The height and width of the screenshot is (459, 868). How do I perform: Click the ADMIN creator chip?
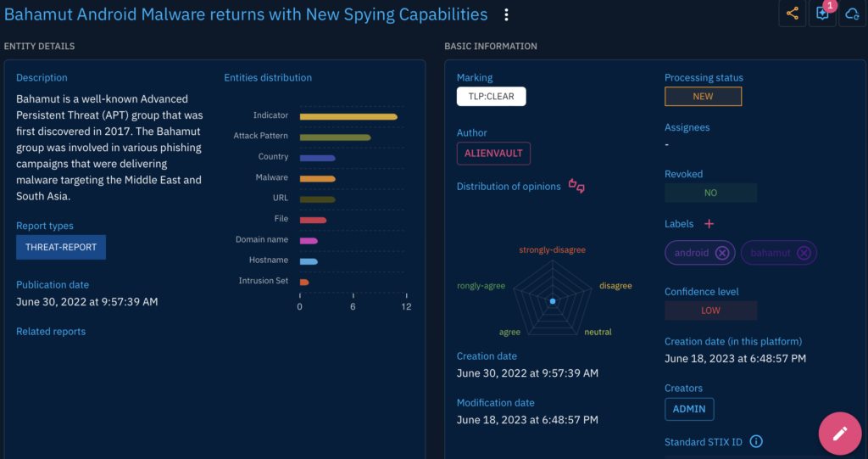(x=689, y=409)
